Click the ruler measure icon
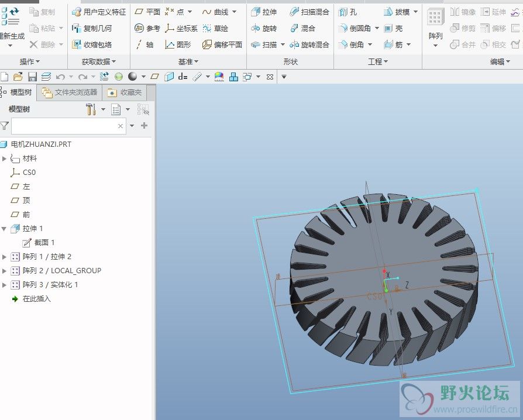Viewport: 523px width, 420px height. point(198,77)
